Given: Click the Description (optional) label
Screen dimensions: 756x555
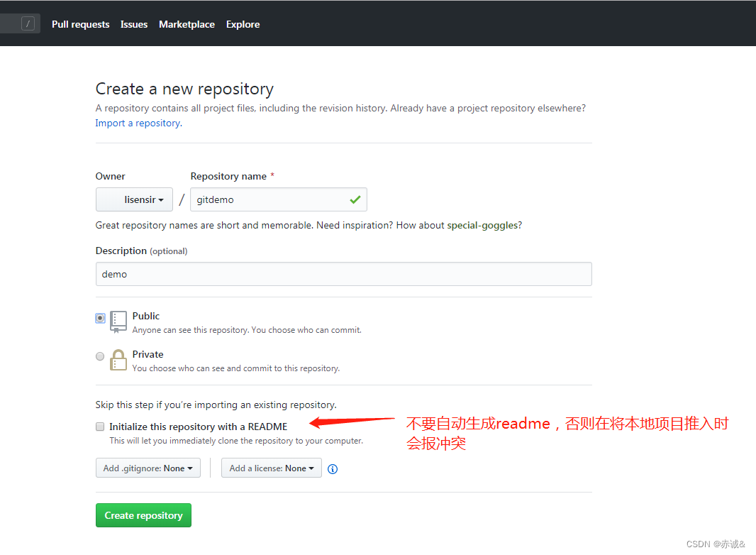Looking at the screenshot, I should (x=141, y=251).
